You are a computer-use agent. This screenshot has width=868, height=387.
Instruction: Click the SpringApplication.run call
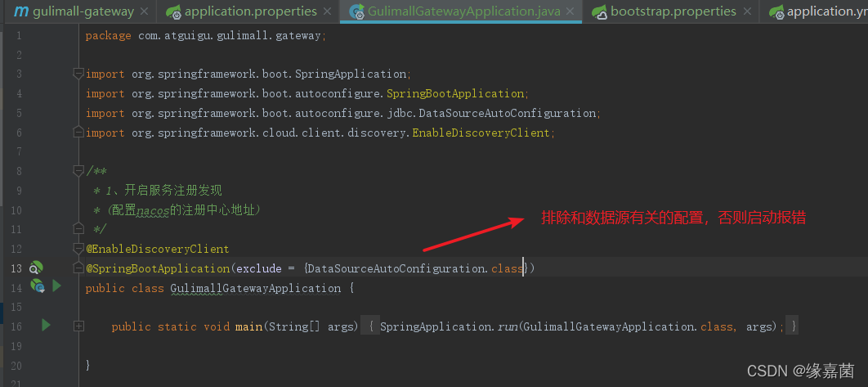coord(448,326)
